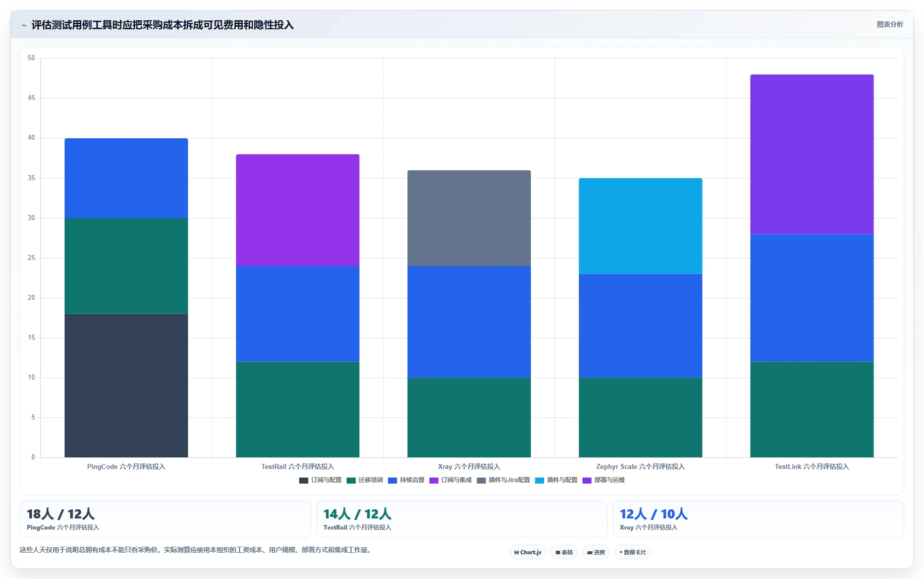924x579 pixels.
Task: Click x-axis label PingCode 六个月评估投入
Action: coord(126,466)
